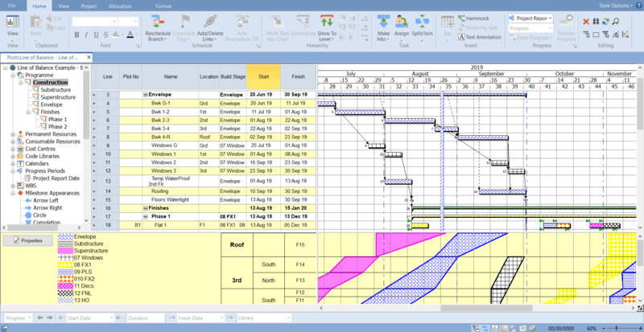Collapse the Envelope group in Name column
The image size is (644, 332).
click(x=146, y=94)
